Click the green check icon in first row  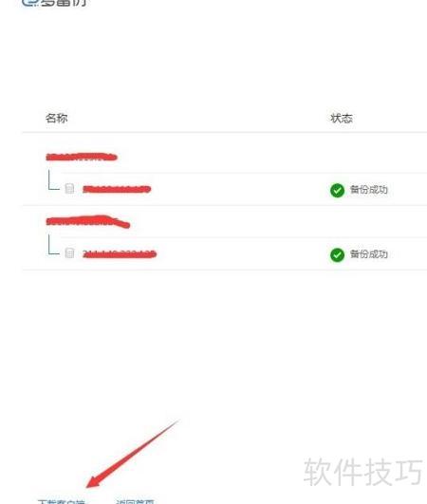(337, 190)
